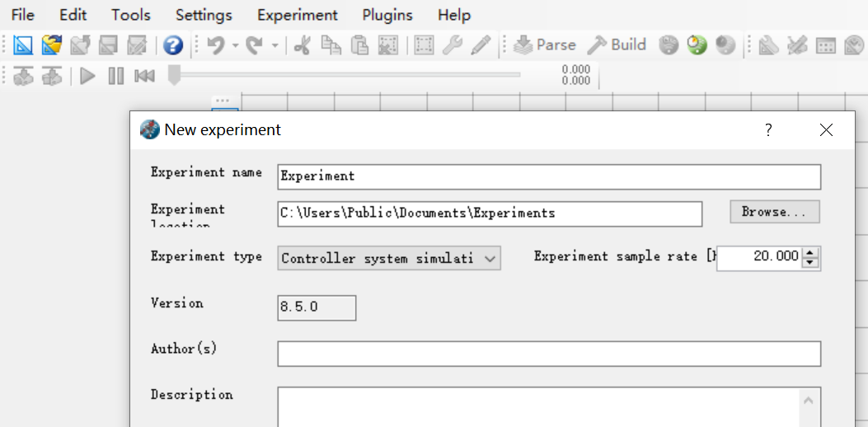Increase sample rate with the up arrow
The image size is (868, 427).
(x=810, y=253)
